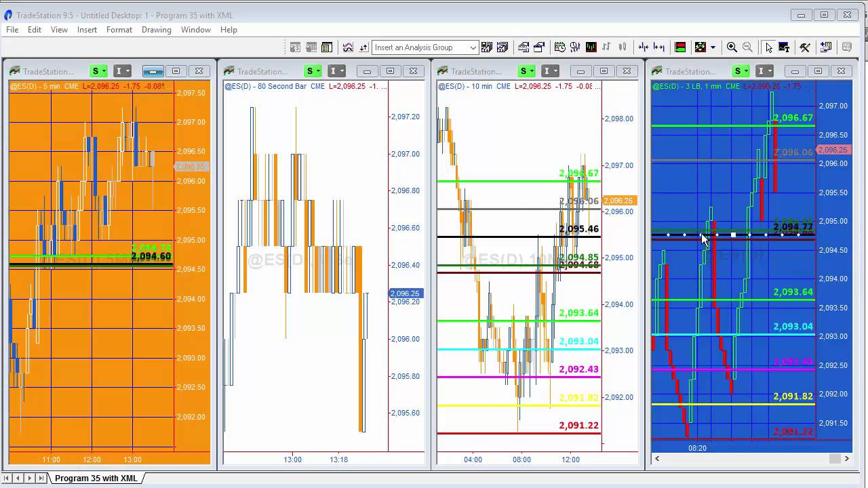This screenshot has height=488, width=868.
Task: Open the green S dropdown in the 3 LB chart window
Action: point(741,71)
